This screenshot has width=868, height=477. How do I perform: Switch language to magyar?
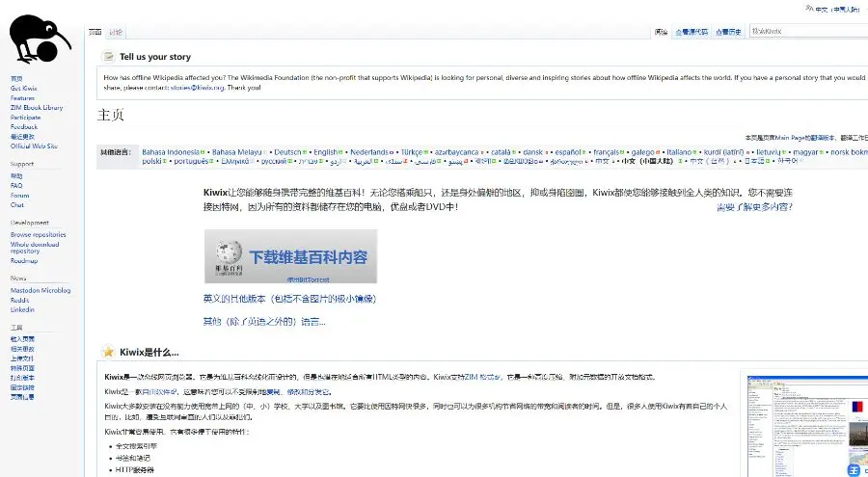(x=805, y=151)
